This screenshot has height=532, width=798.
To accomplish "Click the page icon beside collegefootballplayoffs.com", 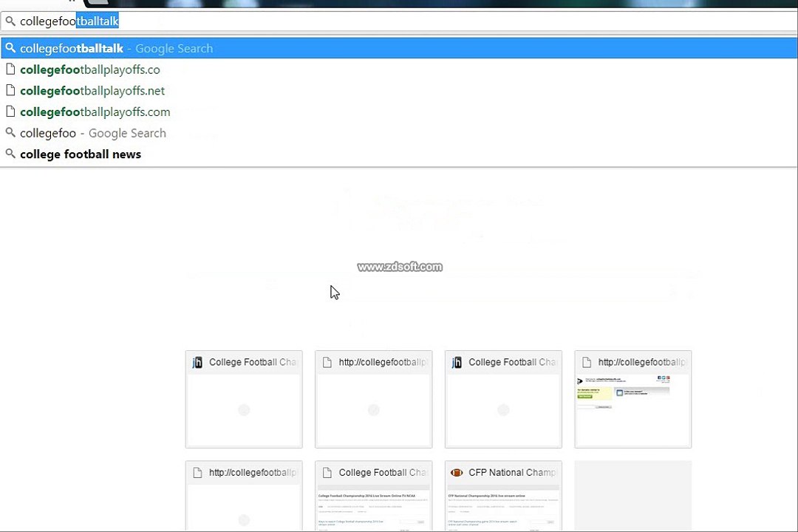I will (x=10, y=111).
